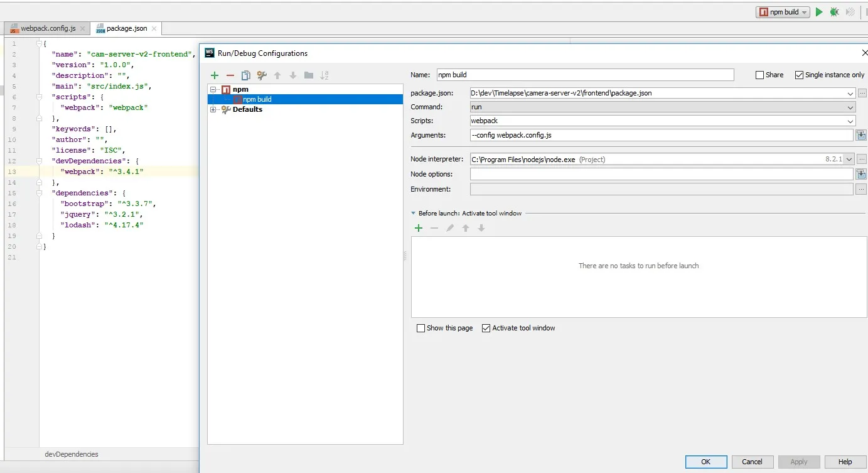Open the Node interpreter dropdown
This screenshot has width=868, height=473.
point(849,160)
